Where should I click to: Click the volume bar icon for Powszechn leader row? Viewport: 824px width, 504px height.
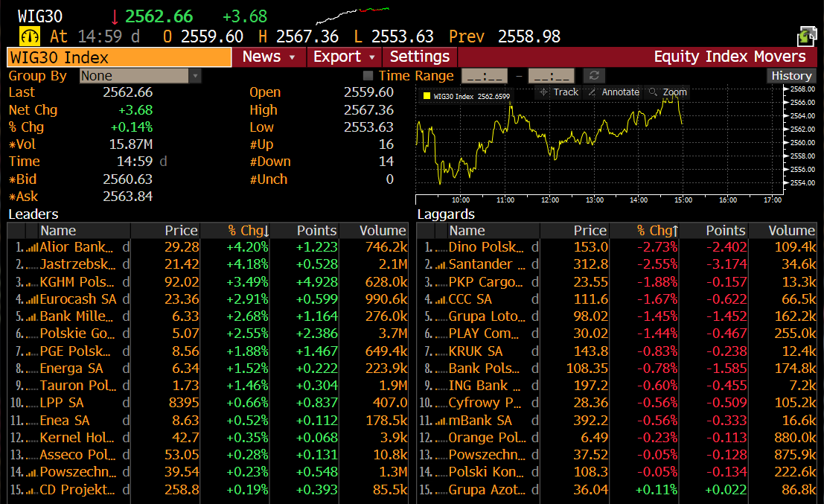[x=32, y=473]
